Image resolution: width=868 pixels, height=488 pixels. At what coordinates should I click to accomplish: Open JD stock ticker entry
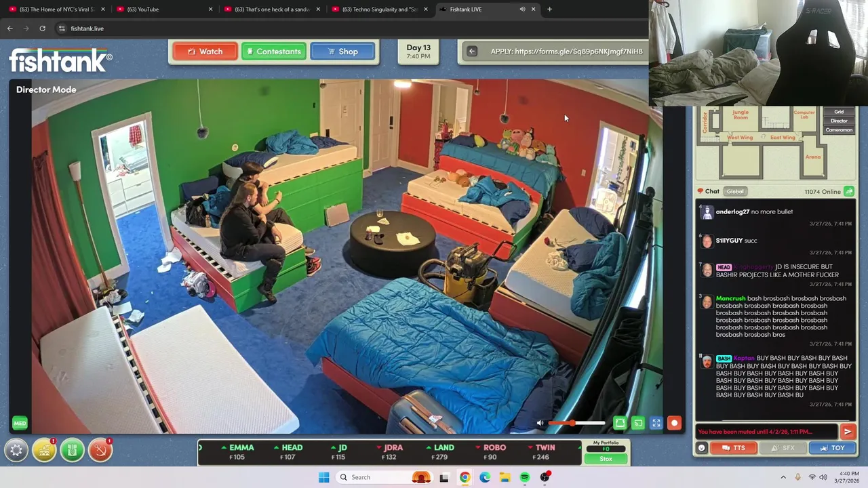pos(339,452)
